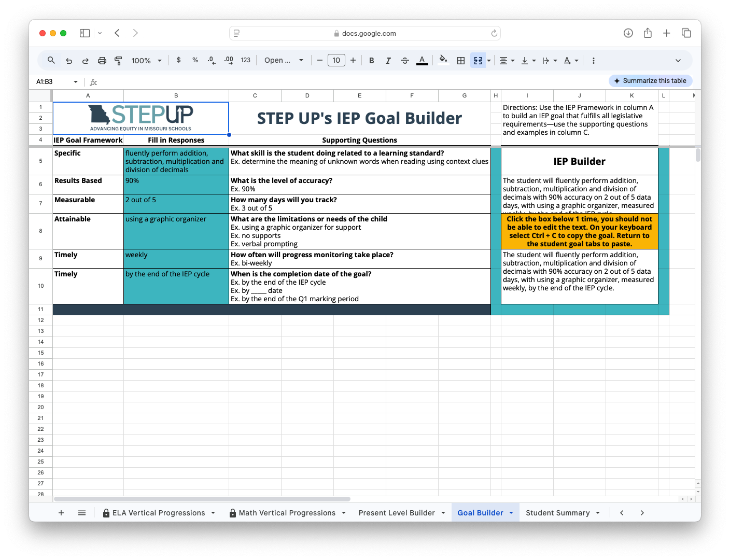Decrease font size with minus button
The height and width of the screenshot is (560, 730).
(320, 60)
